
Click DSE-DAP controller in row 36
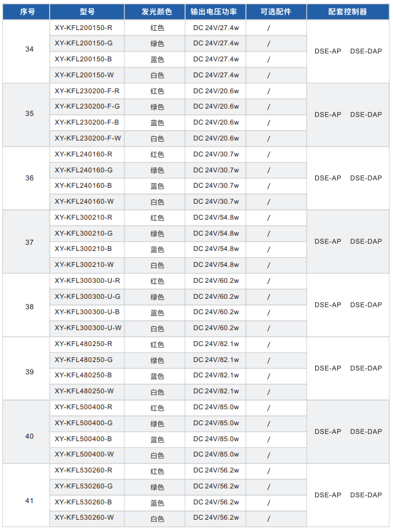coord(366,178)
